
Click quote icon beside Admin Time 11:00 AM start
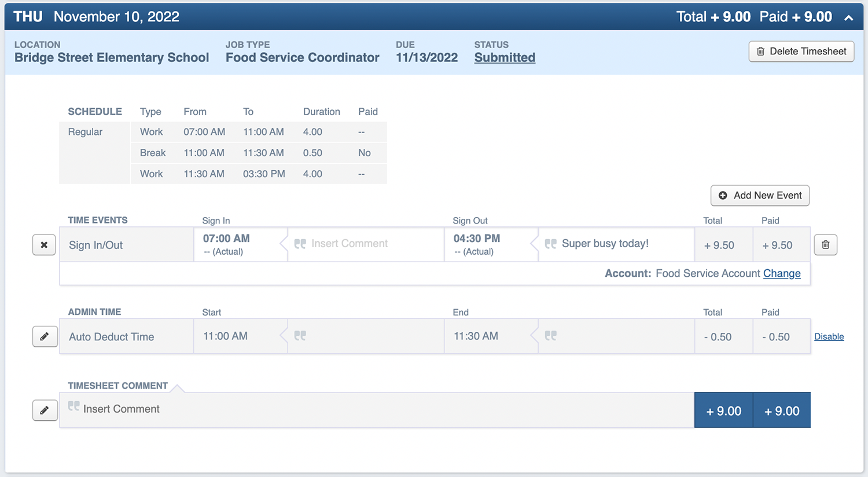pyautogui.click(x=300, y=336)
